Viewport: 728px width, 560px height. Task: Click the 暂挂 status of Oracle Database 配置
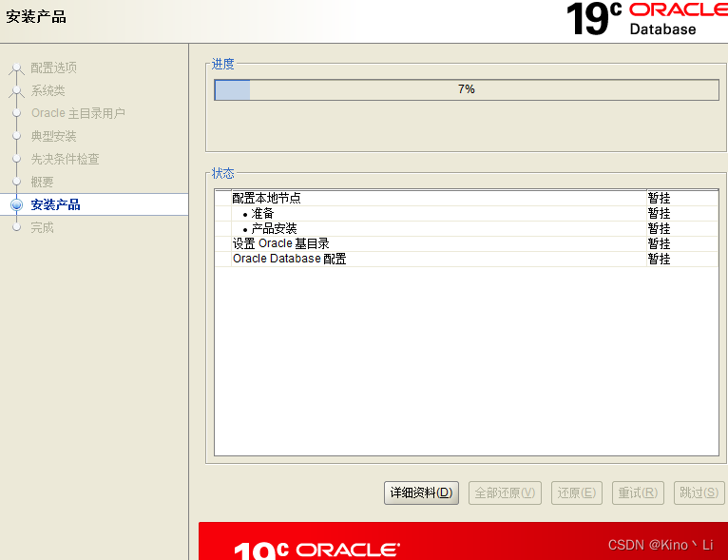coord(659,259)
